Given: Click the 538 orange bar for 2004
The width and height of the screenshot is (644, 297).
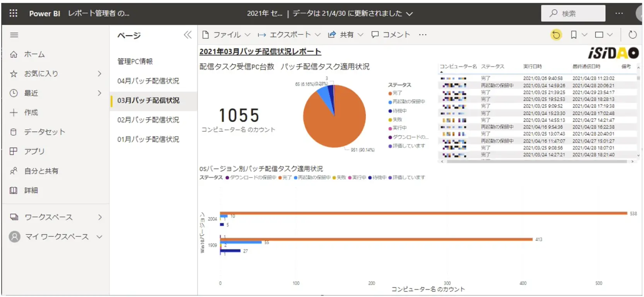Looking at the screenshot, I should point(424,213).
